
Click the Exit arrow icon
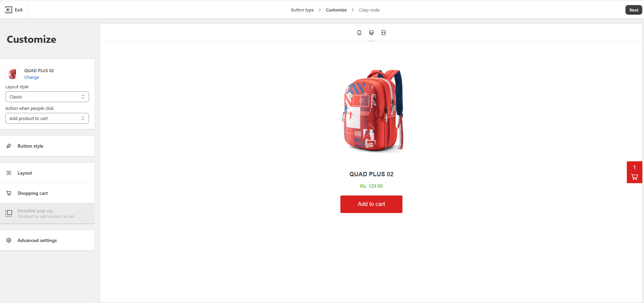[x=9, y=10]
